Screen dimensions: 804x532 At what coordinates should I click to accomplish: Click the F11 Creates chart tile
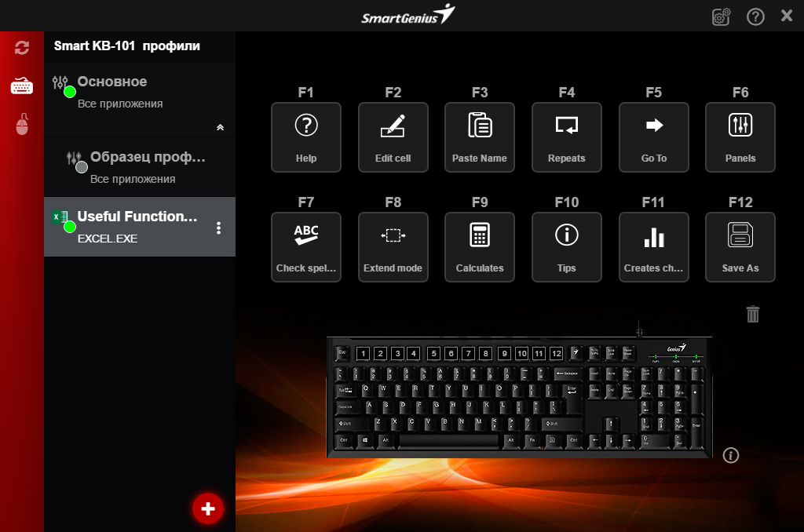click(x=654, y=247)
